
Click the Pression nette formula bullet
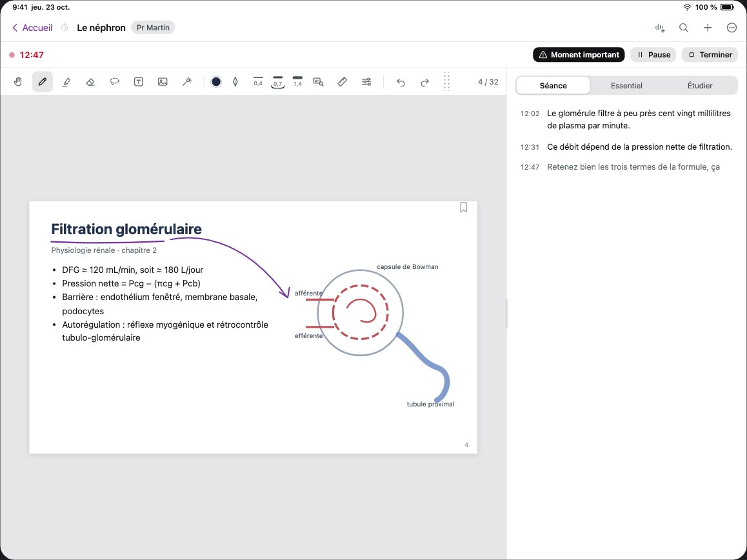131,284
